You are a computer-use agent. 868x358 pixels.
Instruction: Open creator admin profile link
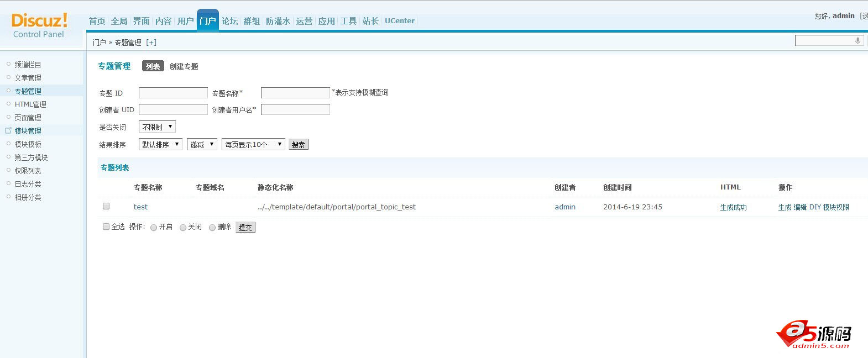(x=565, y=207)
